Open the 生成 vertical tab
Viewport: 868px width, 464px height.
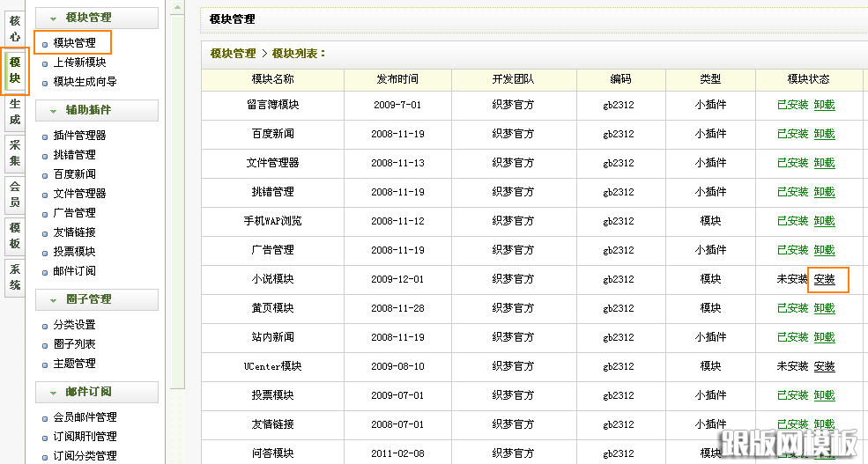15,114
